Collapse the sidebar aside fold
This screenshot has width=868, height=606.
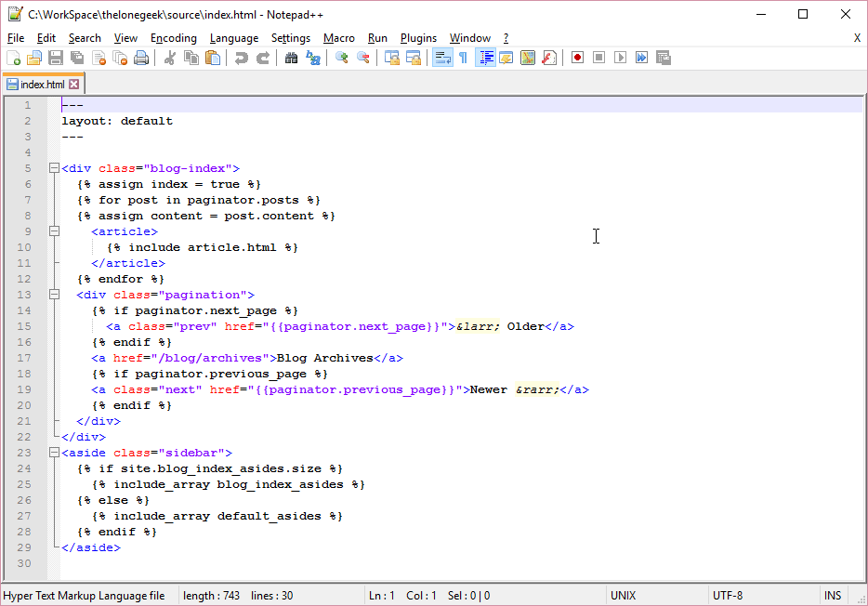53,453
